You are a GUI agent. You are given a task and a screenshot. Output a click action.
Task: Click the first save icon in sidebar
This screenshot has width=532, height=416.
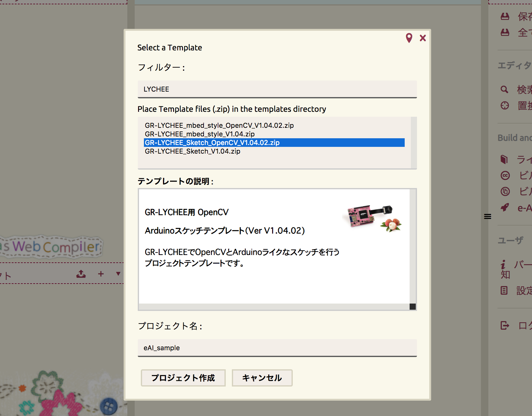coord(505,16)
